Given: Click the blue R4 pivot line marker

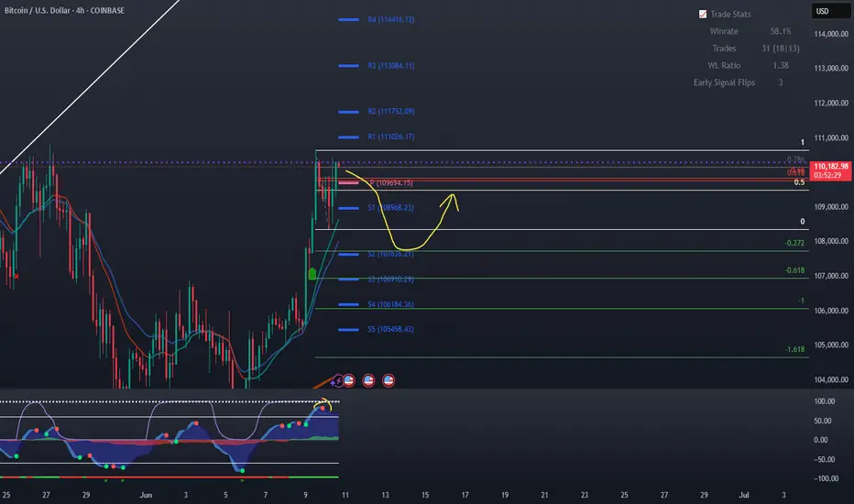Looking at the screenshot, I should 348,19.
